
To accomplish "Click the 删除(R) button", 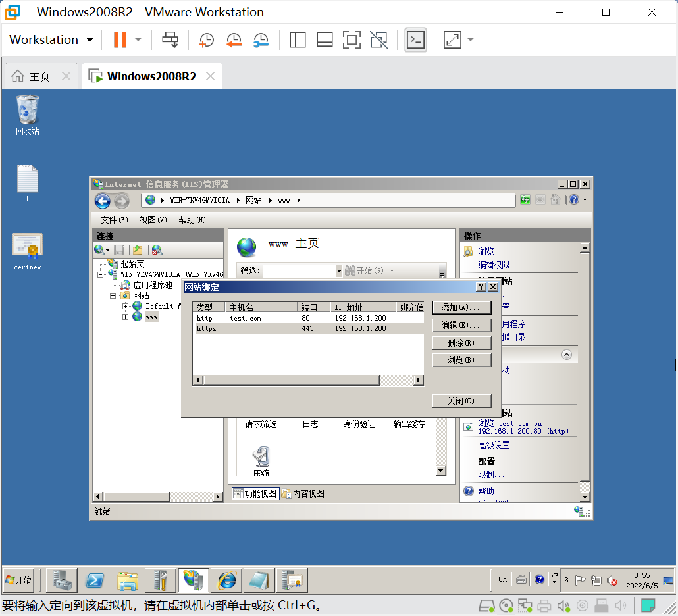I will point(462,343).
